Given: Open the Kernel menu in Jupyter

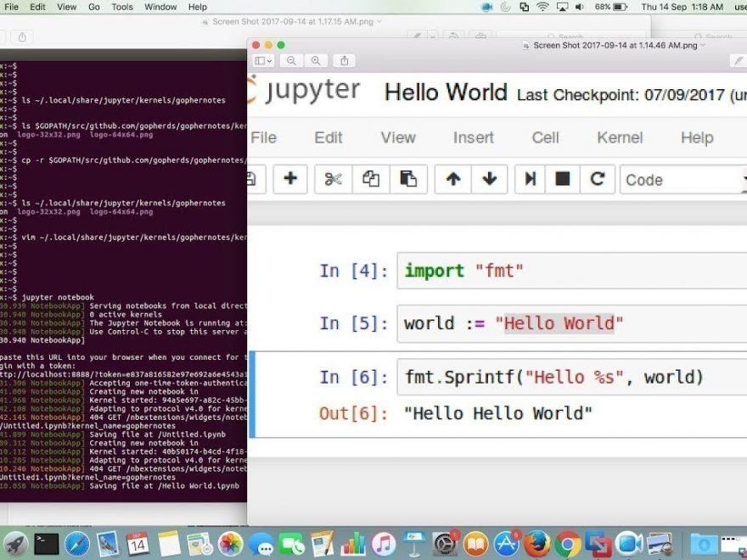Looking at the screenshot, I should pyautogui.click(x=620, y=137).
